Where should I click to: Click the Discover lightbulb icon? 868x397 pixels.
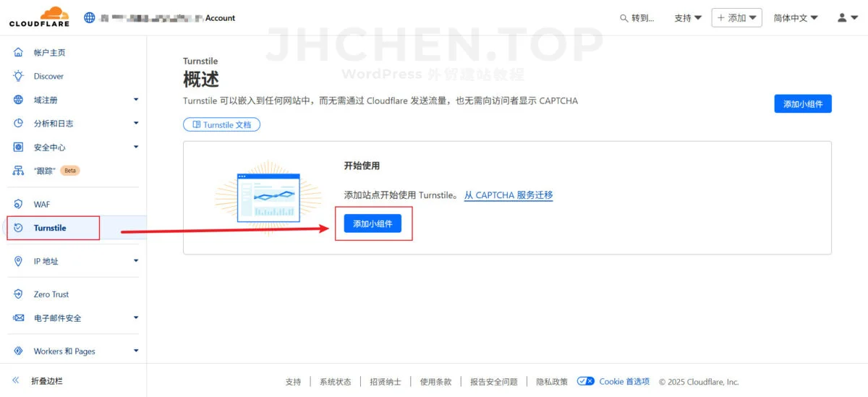(x=19, y=76)
